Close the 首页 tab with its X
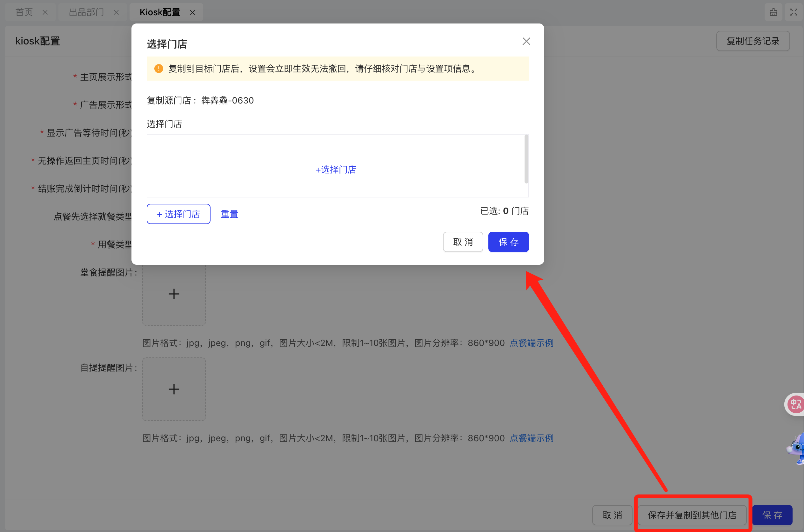This screenshot has height=532, width=804. (x=45, y=13)
